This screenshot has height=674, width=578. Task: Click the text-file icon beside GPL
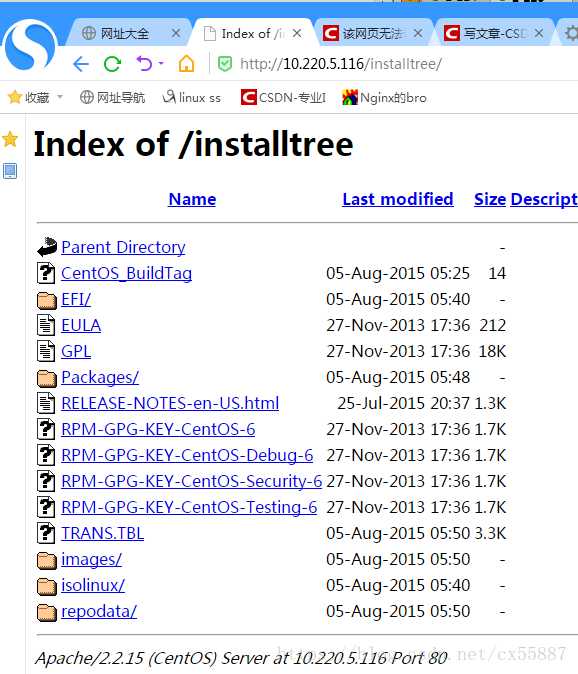point(46,351)
